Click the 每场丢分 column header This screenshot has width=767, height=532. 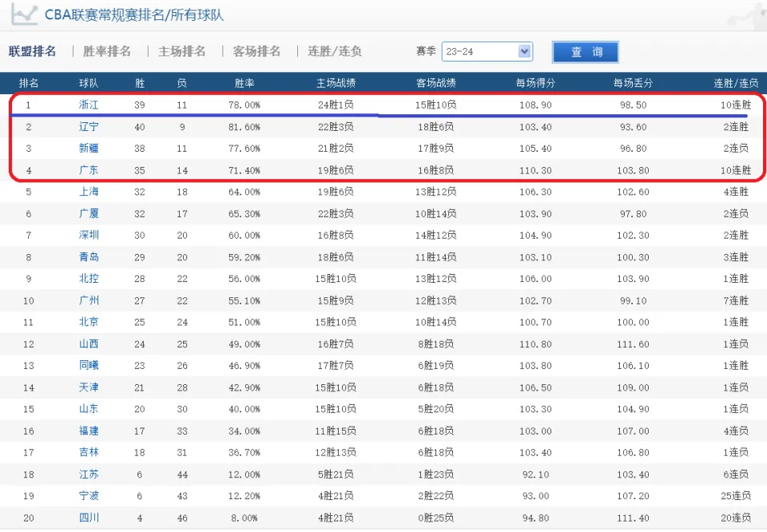pyautogui.click(x=634, y=83)
